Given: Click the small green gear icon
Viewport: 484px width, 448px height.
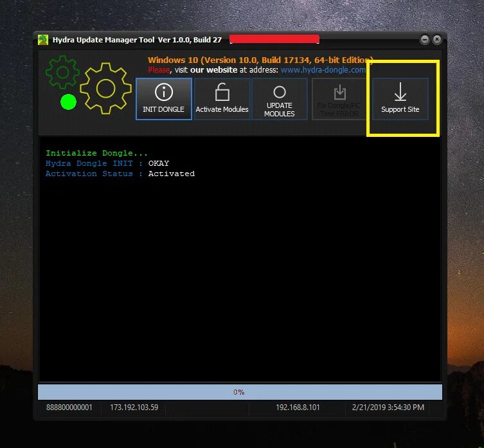Looking at the screenshot, I should point(62,73).
